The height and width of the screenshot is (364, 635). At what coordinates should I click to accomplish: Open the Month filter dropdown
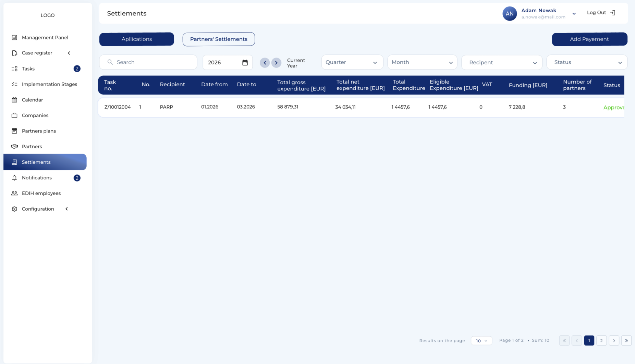coord(422,62)
